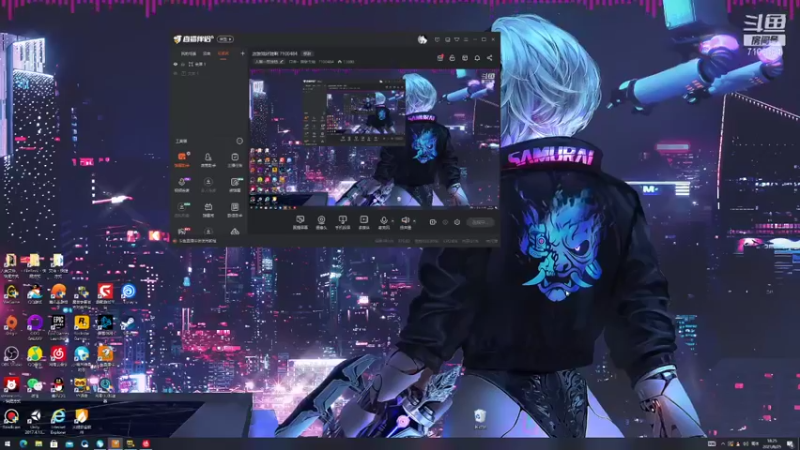Viewport: 800px width, 450px height.
Task: Select the orange first toolbox tool
Action: 182,159
